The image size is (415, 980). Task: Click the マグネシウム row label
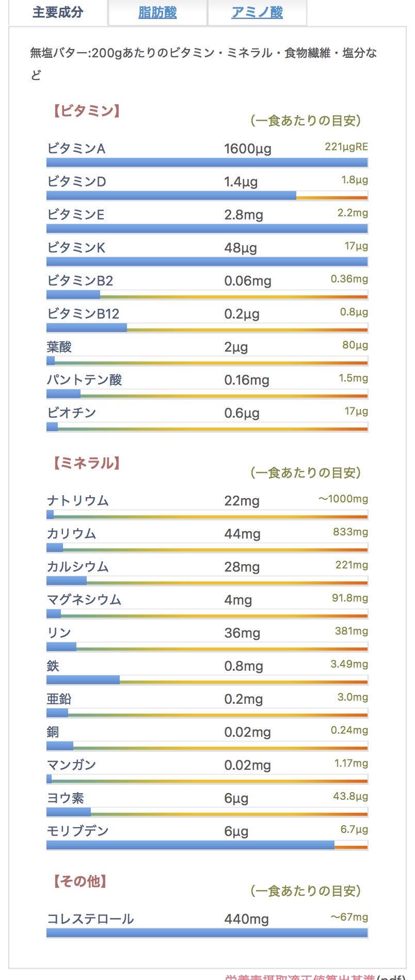click(84, 600)
